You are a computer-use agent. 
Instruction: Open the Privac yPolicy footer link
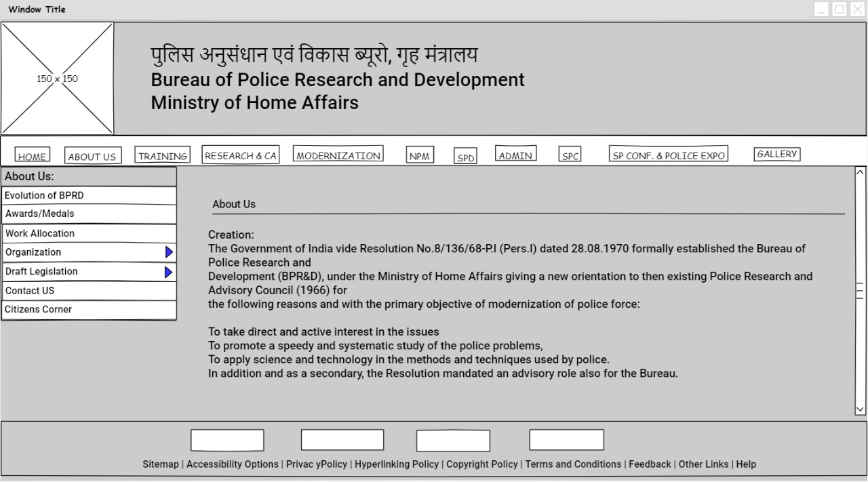pyautogui.click(x=317, y=464)
